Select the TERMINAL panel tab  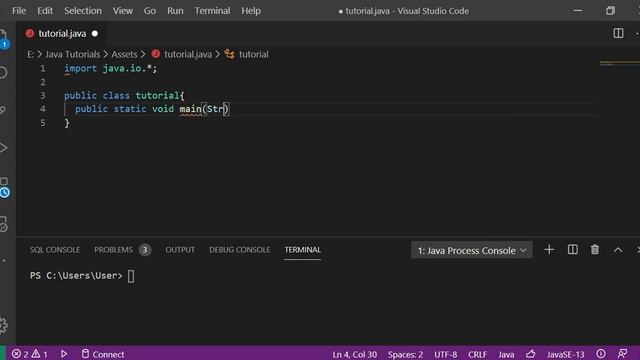click(x=302, y=250)
